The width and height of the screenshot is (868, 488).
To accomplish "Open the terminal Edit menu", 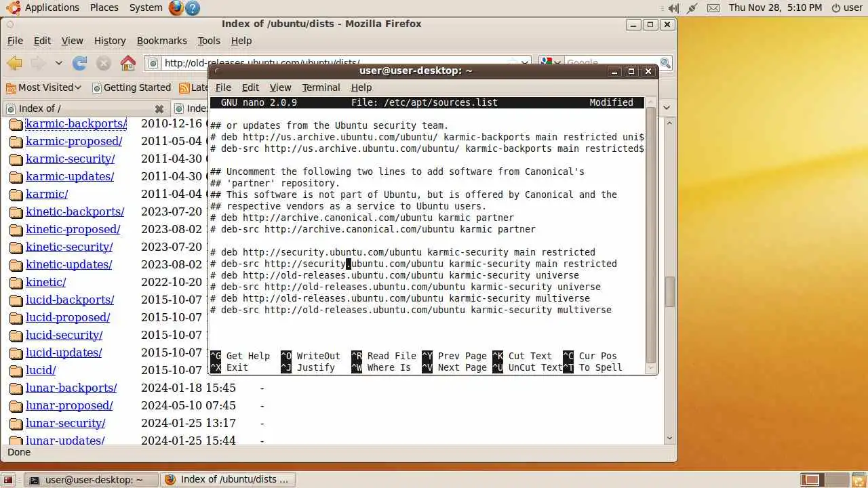I will [250, 87].
